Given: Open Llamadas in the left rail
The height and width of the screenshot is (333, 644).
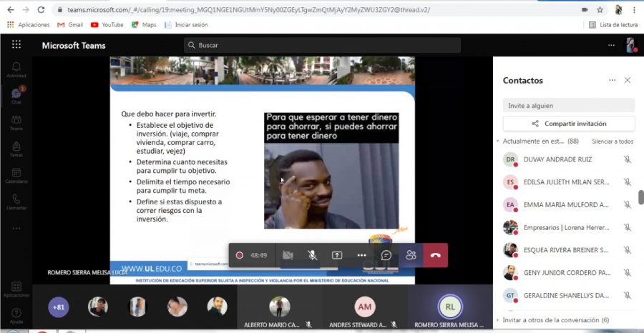Looking at the screenshot, I should click(x=16, y=202).
